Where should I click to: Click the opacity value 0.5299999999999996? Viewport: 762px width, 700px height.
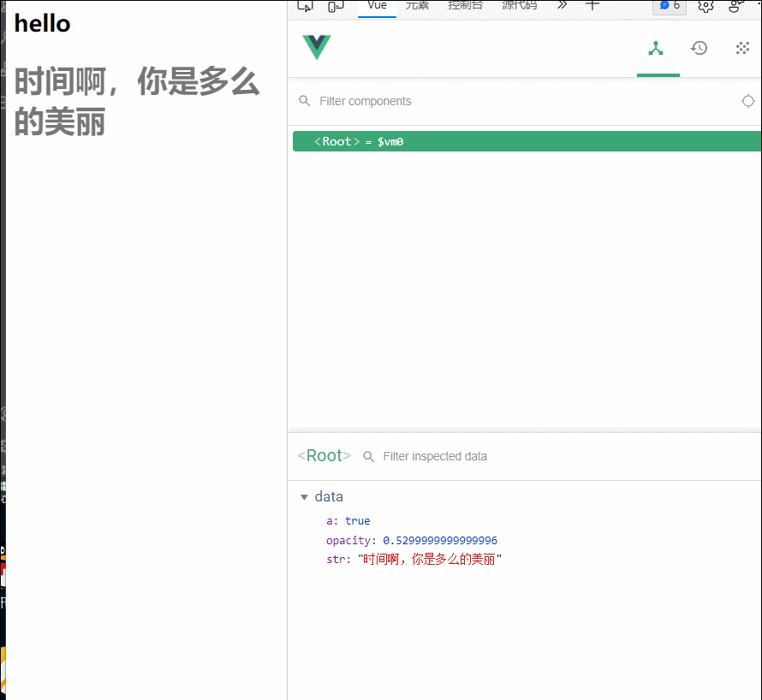pos(440,540)
